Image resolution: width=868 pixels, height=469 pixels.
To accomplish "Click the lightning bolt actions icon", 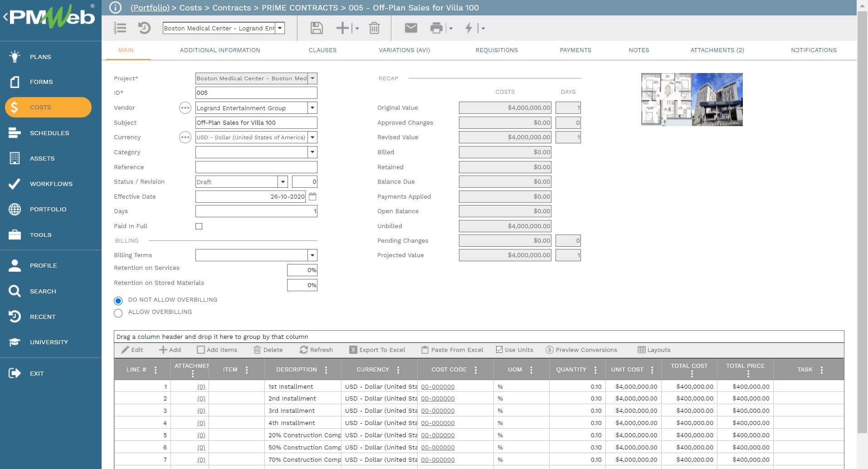I will click(469, 28).
